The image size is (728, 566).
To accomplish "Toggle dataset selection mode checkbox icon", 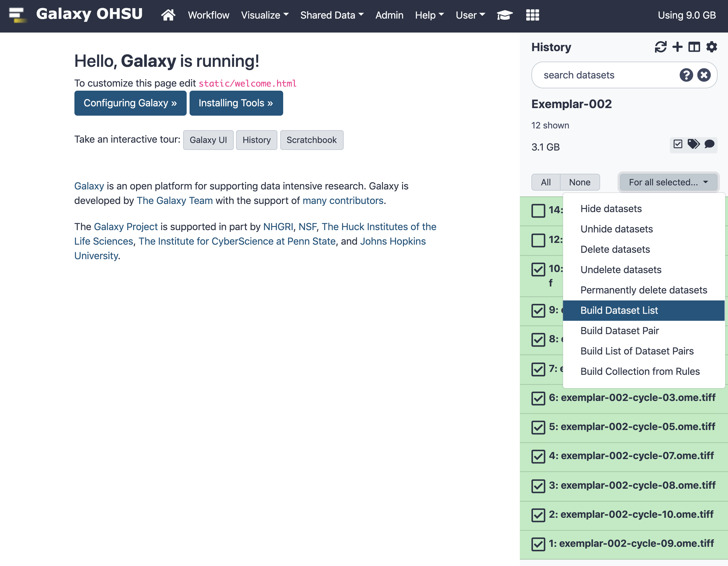I will pos(678,144).
